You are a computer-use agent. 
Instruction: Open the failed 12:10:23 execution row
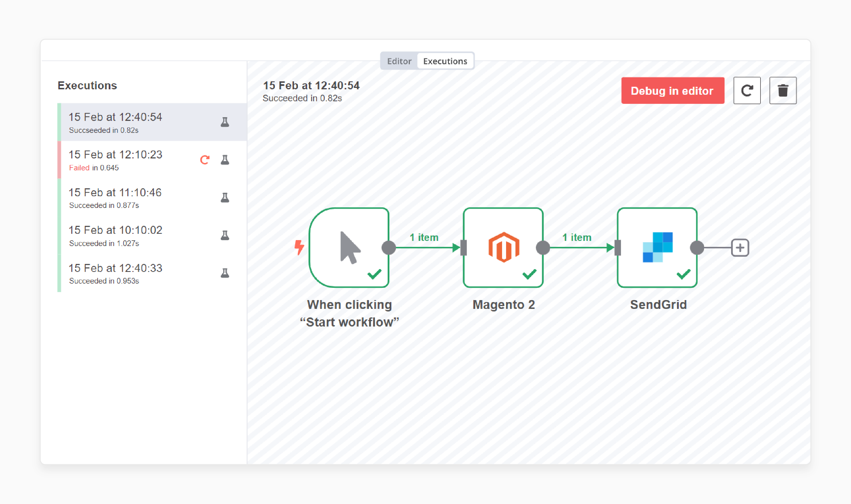pos(152,160)
